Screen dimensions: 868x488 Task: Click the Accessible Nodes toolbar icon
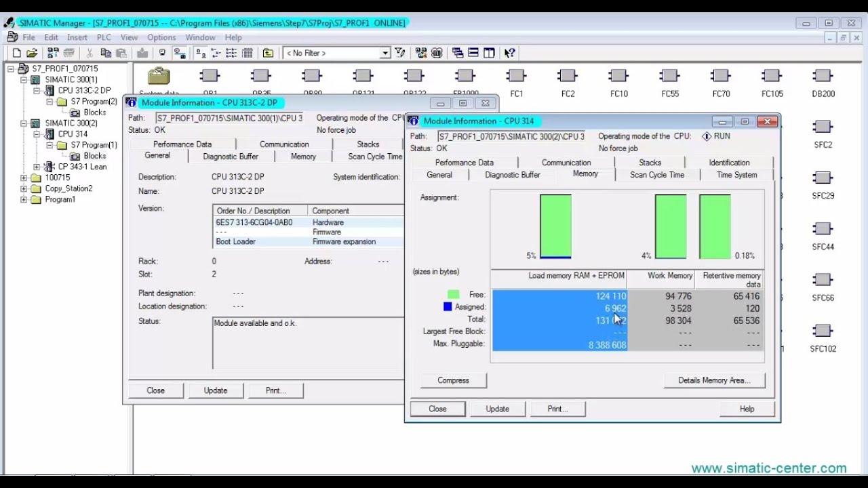[53, 53]
